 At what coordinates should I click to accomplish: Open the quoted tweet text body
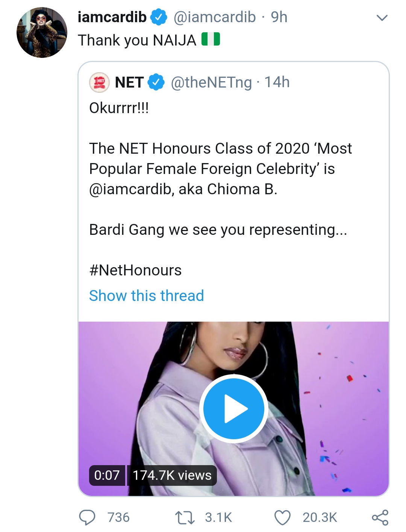[220, 169]
